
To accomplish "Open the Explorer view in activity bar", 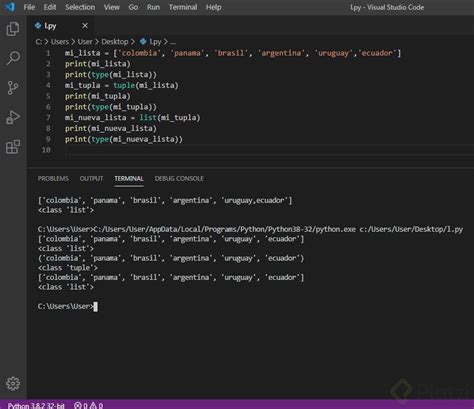I will (13, 29).
